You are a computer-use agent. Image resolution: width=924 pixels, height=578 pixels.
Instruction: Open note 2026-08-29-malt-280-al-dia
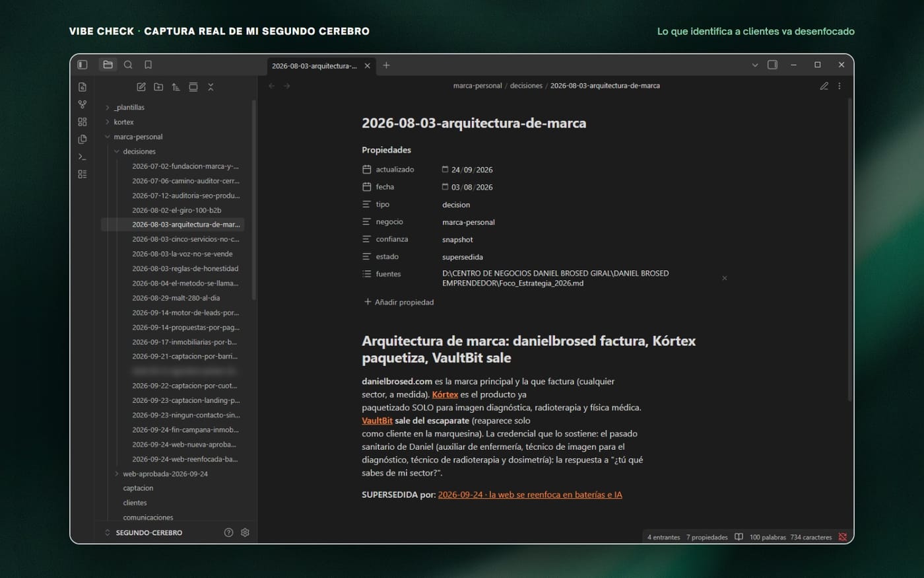click(176, 298)
